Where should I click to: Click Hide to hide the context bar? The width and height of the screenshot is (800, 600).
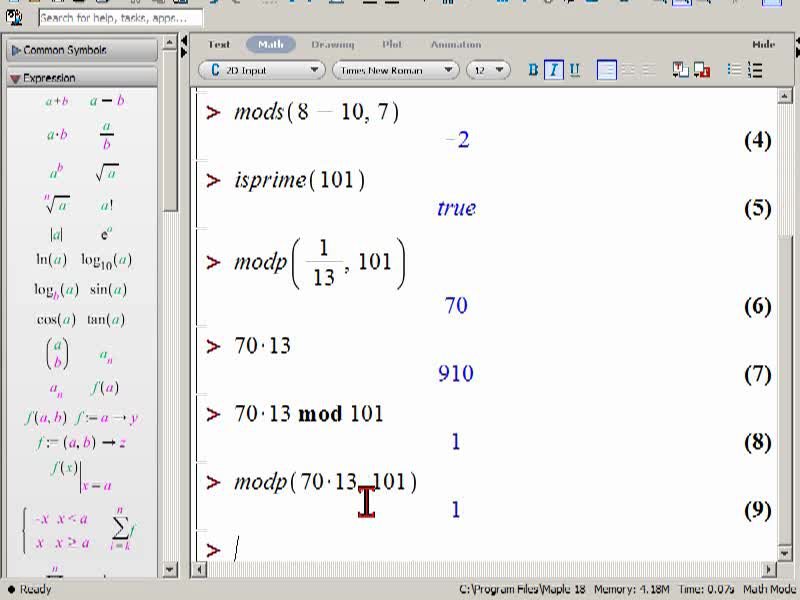764,44
